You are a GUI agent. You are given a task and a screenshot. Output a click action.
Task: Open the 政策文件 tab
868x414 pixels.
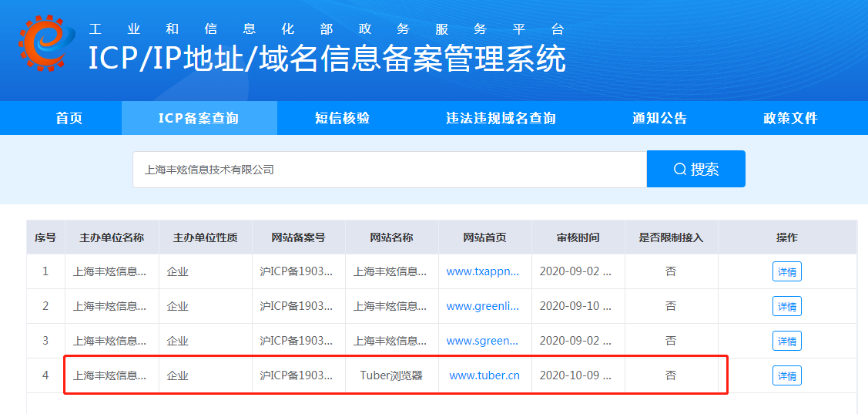click(x=790, y=118)
